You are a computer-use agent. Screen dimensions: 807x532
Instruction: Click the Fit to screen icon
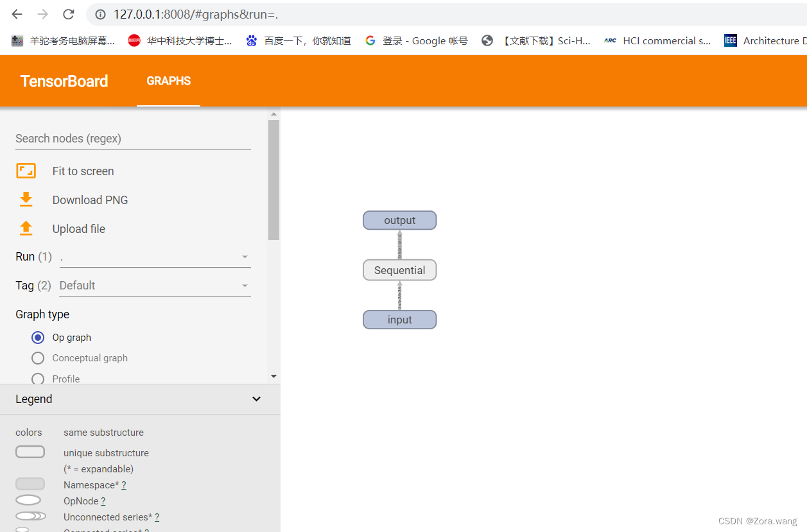point(26,171)
